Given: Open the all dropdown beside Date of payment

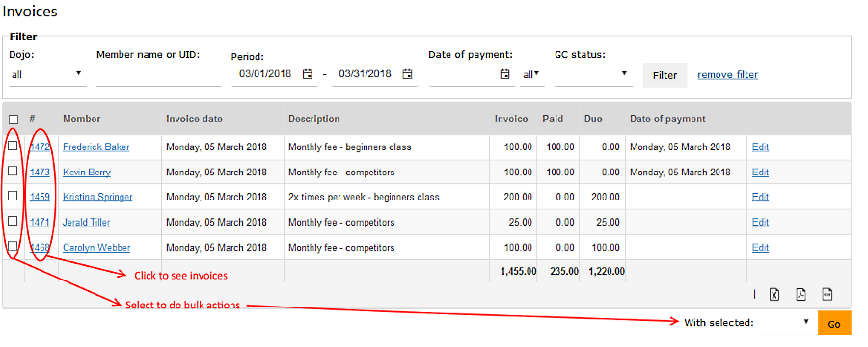Looking at the screenshot, I should tap(532, 74).
